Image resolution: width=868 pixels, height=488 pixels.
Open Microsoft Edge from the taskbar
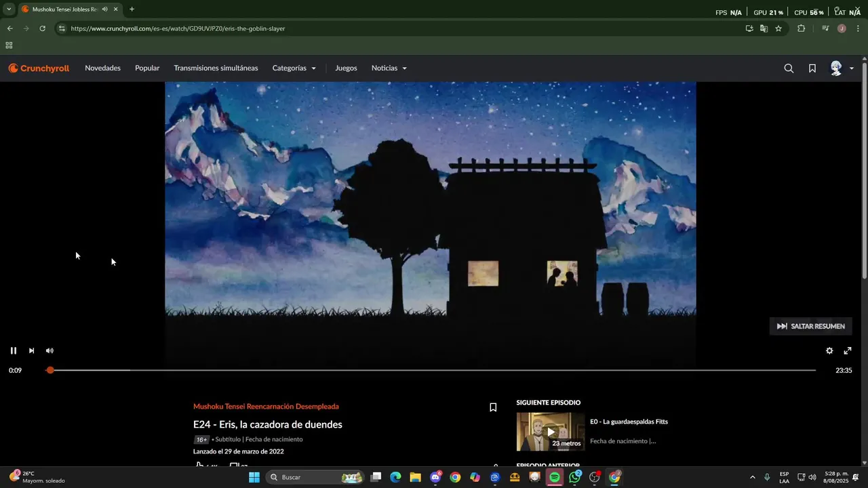[x=395, y=477]
